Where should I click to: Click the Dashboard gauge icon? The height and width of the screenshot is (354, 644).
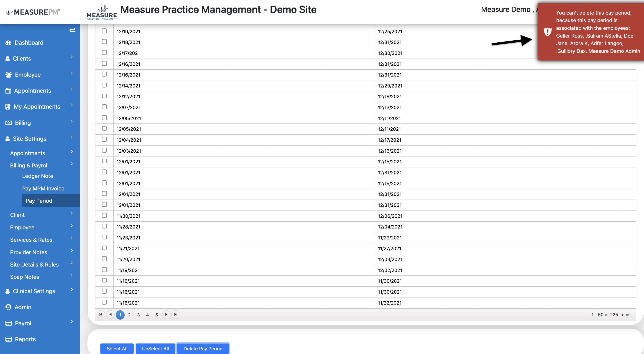(8, 43)
